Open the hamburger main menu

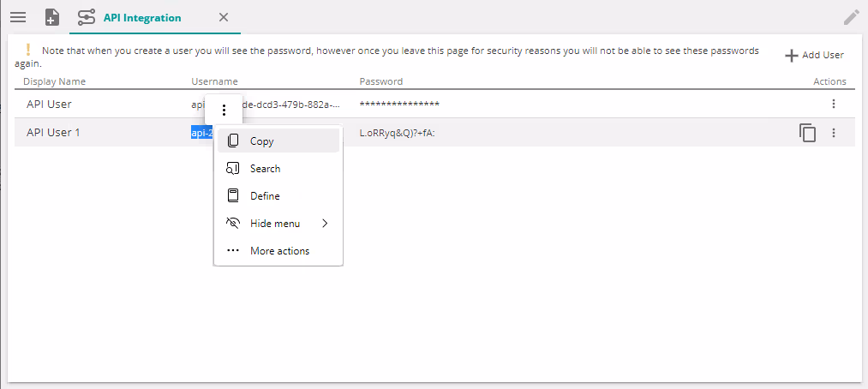[17, 17]
